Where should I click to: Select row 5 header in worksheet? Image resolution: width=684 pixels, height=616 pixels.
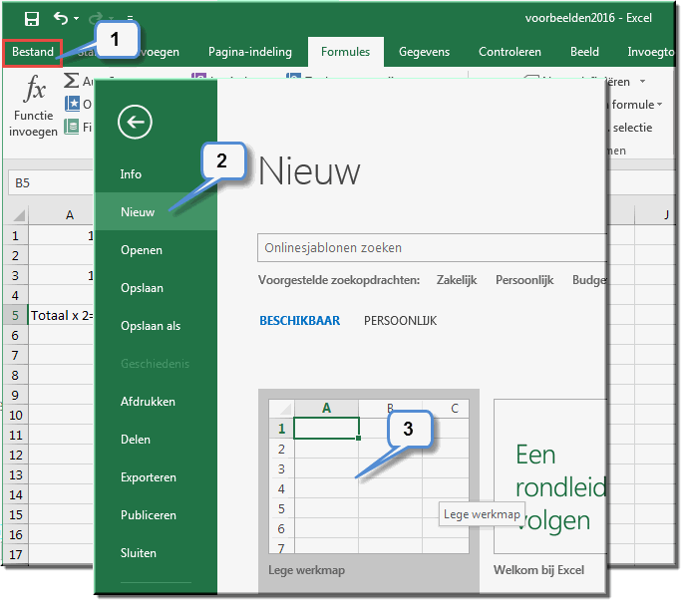16,315
